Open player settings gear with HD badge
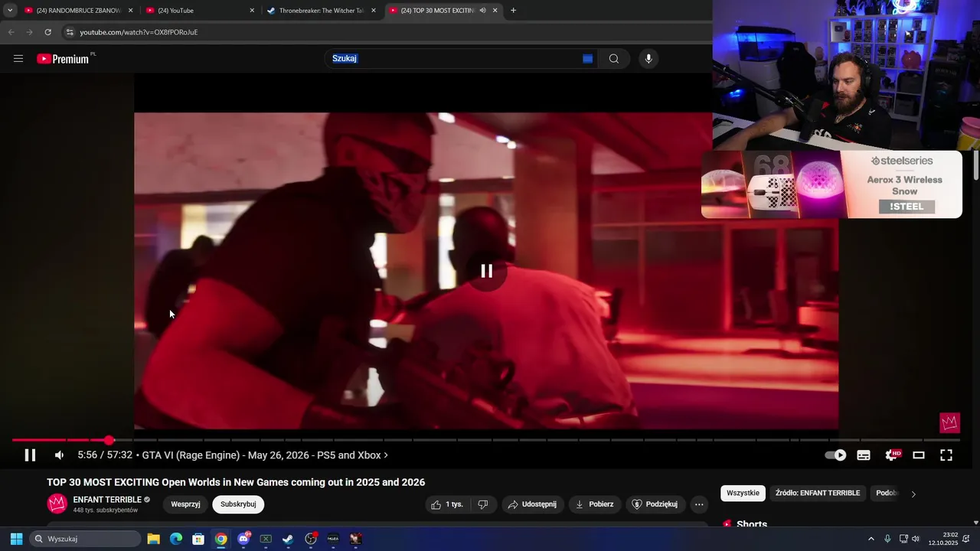The height and width of the screenshot is (551, 980). [892, 455]
